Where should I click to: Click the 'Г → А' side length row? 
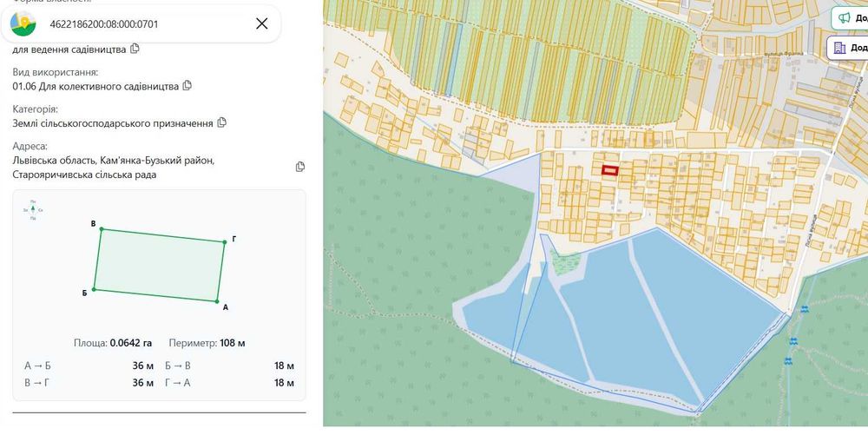(x=230, y=383)
